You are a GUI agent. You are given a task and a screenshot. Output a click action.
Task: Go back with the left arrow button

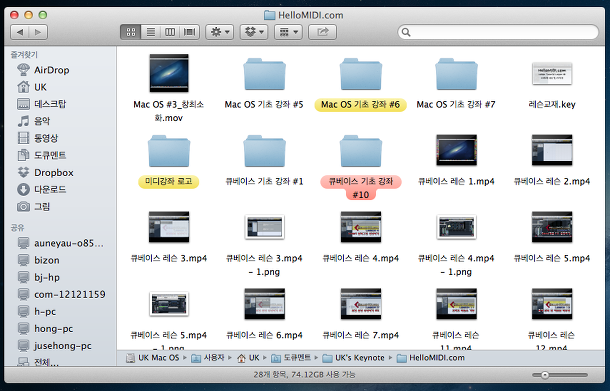click(x=20, y=32)
